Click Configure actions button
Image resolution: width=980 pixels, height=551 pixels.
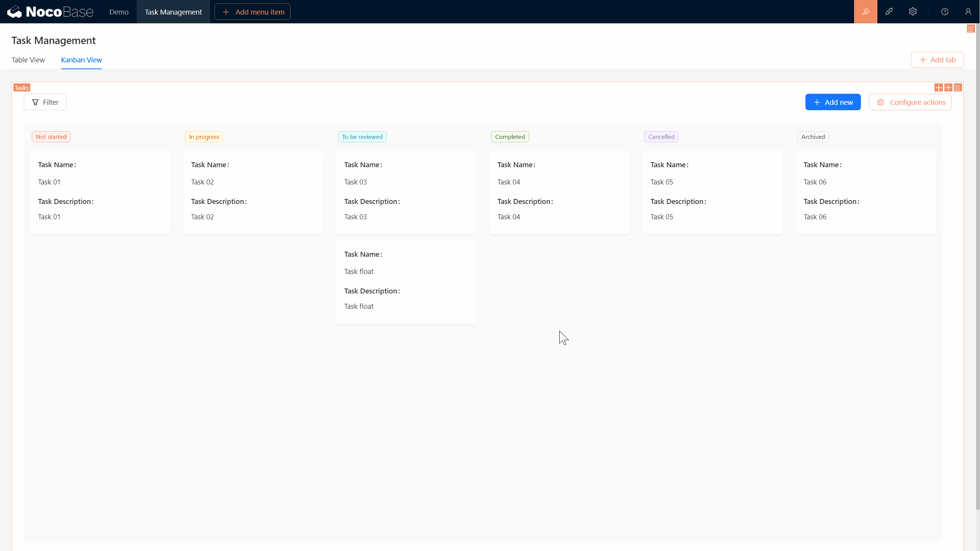click(x=911, y=101)
